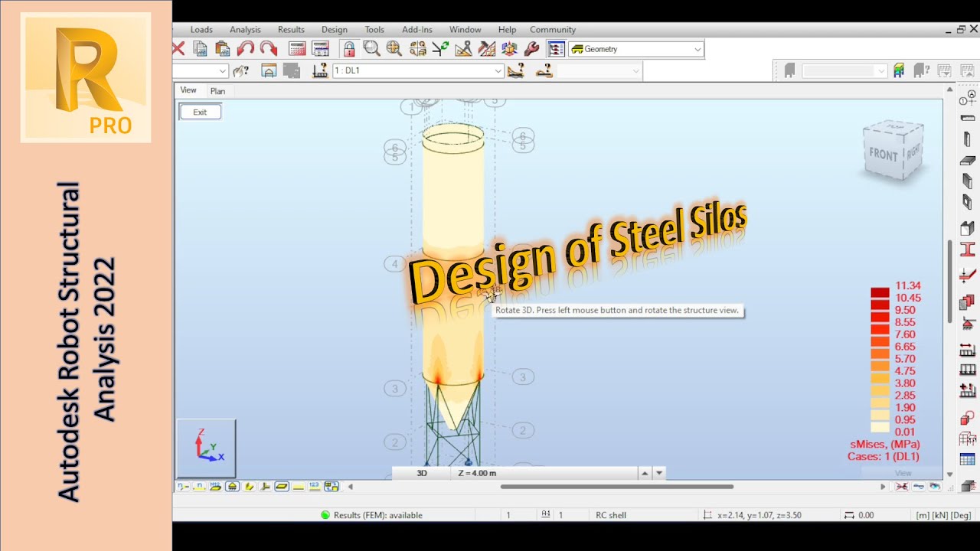
Task: Click the colored building stories icon
Action: [900, 70]
